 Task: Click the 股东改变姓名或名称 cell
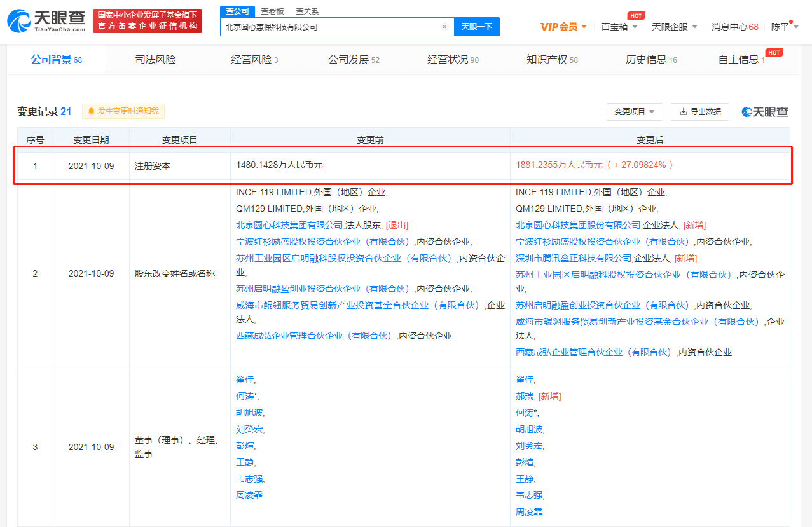[180, 274]
